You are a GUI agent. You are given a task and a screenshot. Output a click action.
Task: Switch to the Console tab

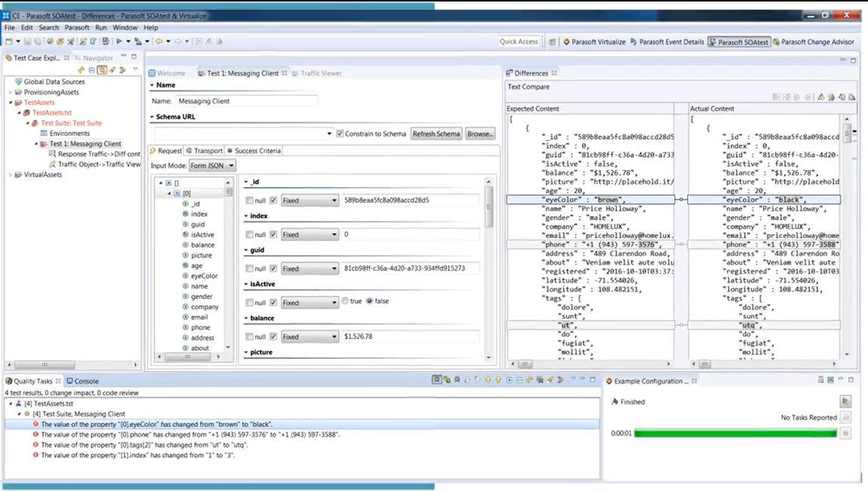(82, 381)
